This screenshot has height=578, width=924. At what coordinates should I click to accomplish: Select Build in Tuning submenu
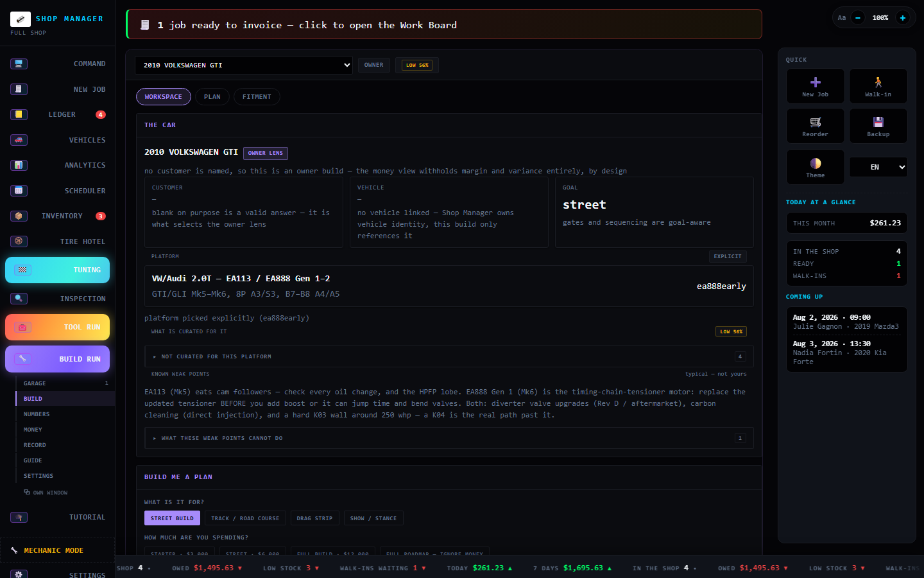pyautogui.click(x=65, y=399)
